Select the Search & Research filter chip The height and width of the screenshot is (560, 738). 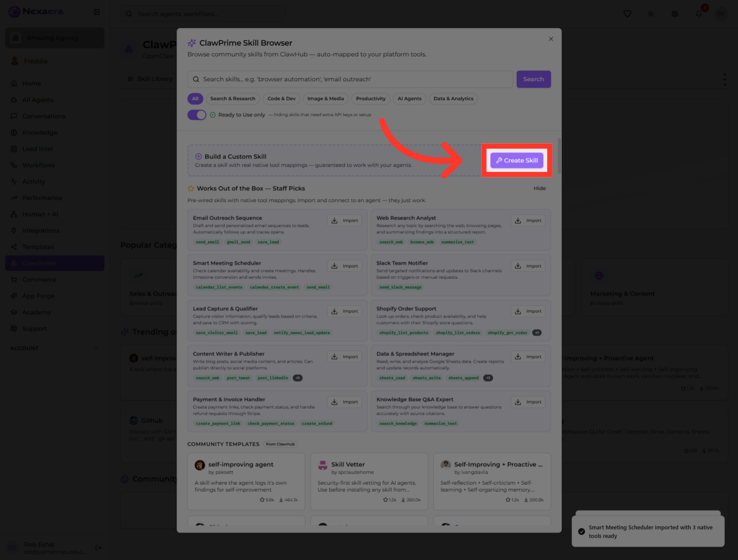point(232,98)
